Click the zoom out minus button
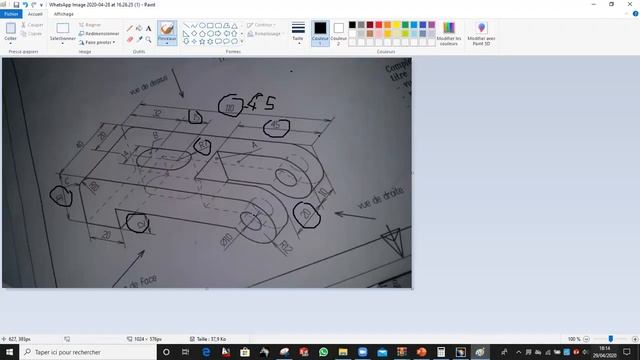Image resolution: width=640 pixels, height=360 pixels. (x=586, y=339)
